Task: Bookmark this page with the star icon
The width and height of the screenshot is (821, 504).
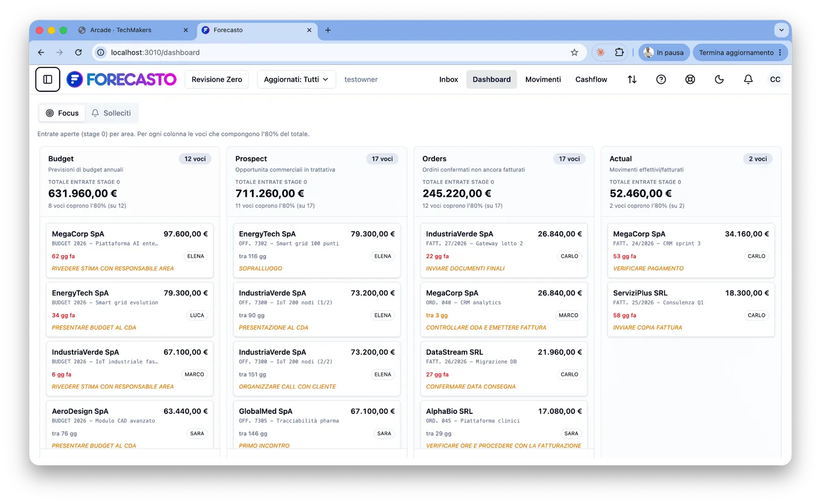Action: [574, 52]
